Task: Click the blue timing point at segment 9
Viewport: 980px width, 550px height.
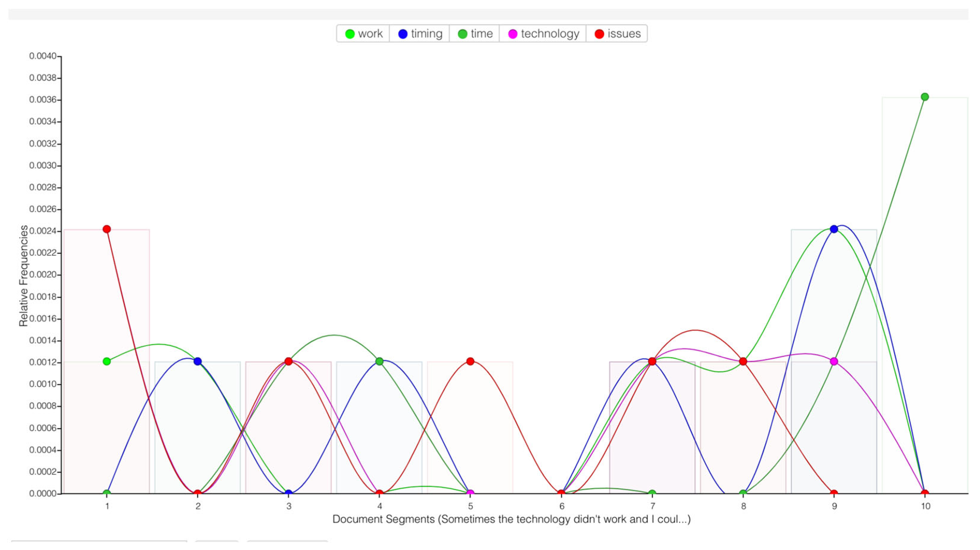Action: coord(834,229)
